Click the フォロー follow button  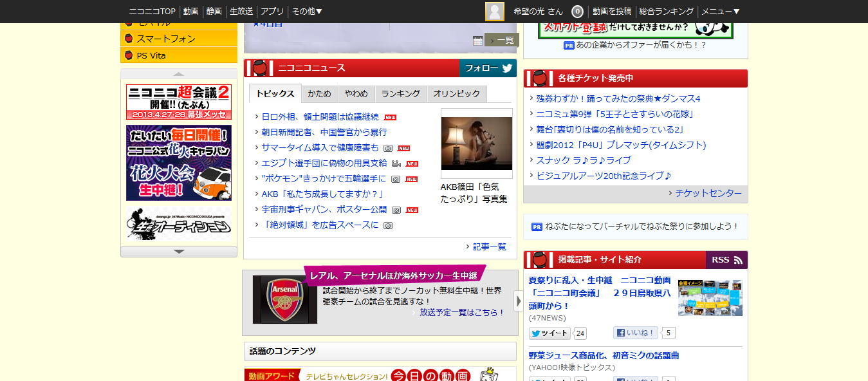[488, 68]
